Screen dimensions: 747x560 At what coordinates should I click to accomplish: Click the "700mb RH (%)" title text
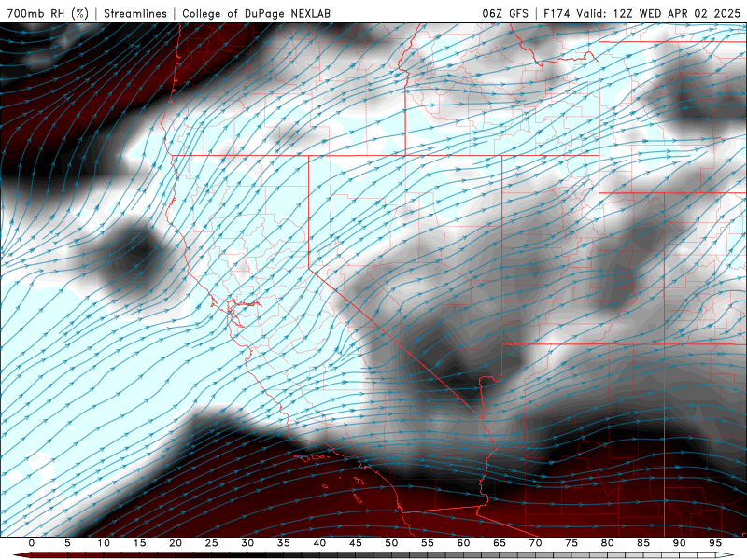[48, 13]
